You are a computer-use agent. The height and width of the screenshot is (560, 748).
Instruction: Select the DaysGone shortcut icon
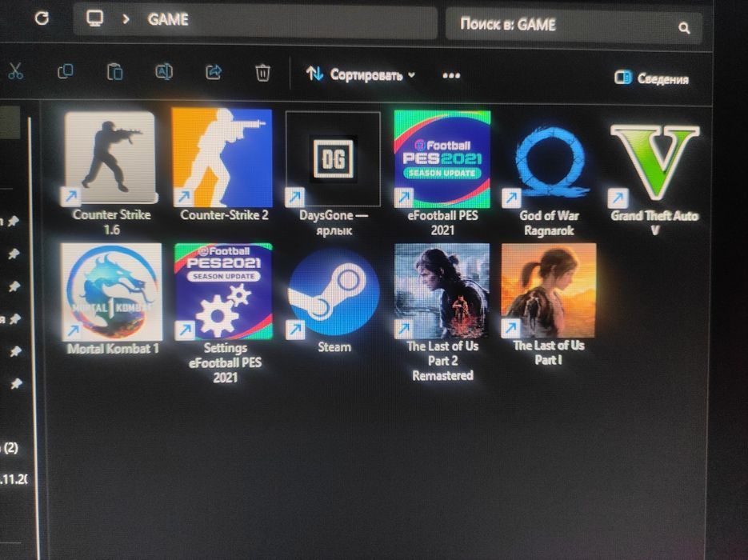(x=333, y=159)
